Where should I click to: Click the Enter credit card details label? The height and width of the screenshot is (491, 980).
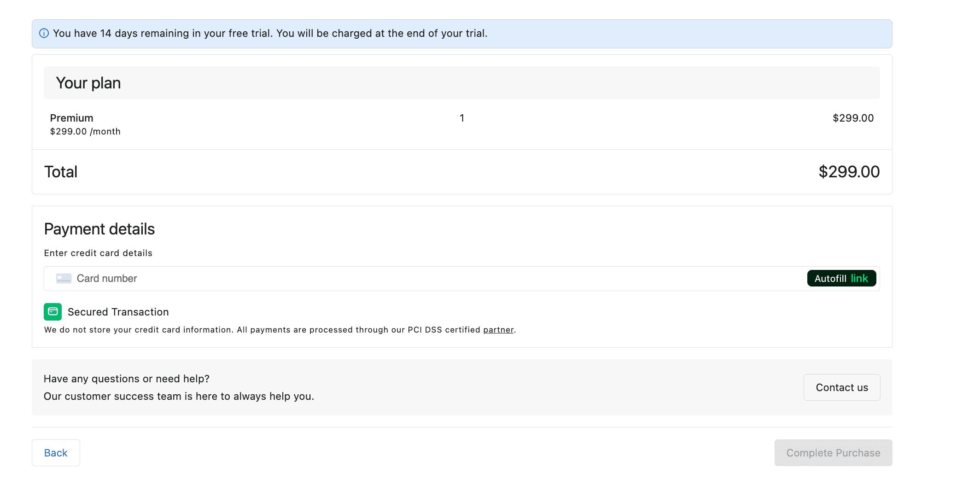98,253
